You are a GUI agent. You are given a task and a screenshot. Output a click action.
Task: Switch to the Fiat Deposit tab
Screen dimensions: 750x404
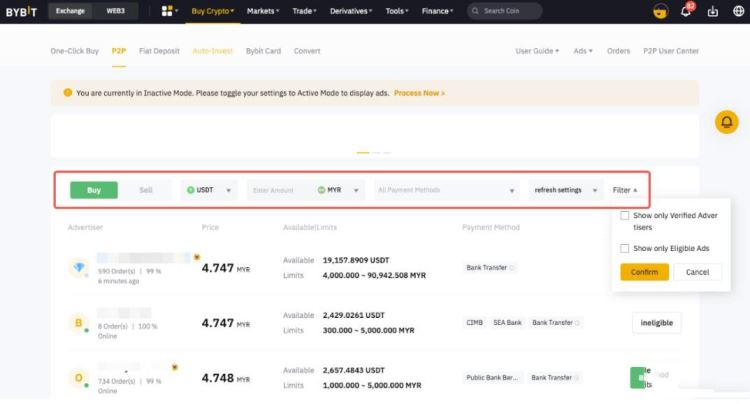click(159, 51)
